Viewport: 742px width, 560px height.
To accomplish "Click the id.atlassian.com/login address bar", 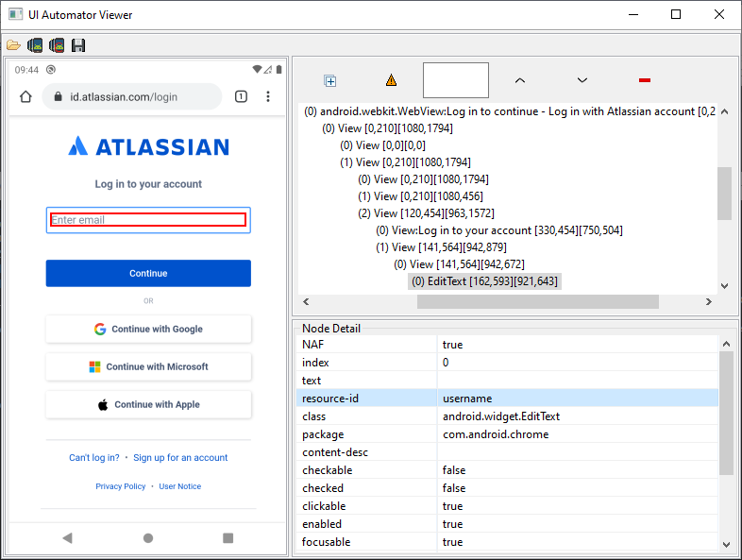I will pyautogui.click(x=132, y=96).
